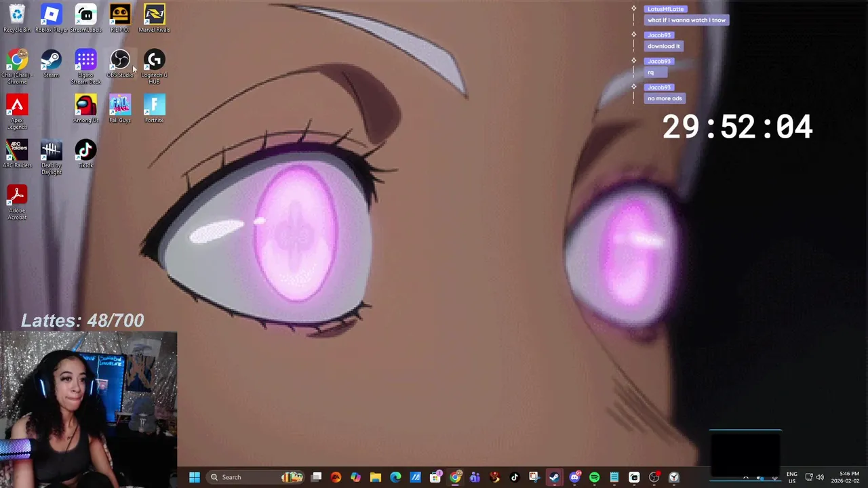Open Spotify from the taskbar

click(x=594, y=477)
